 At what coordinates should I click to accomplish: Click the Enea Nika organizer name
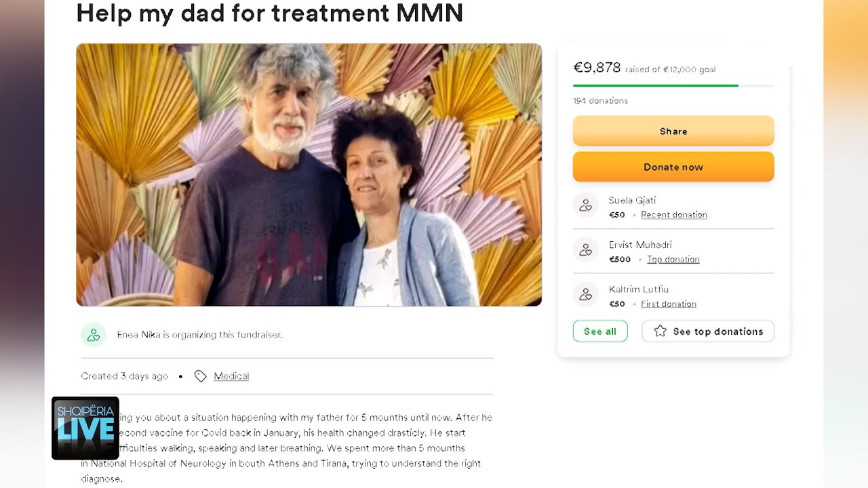(x=138, y=335)
